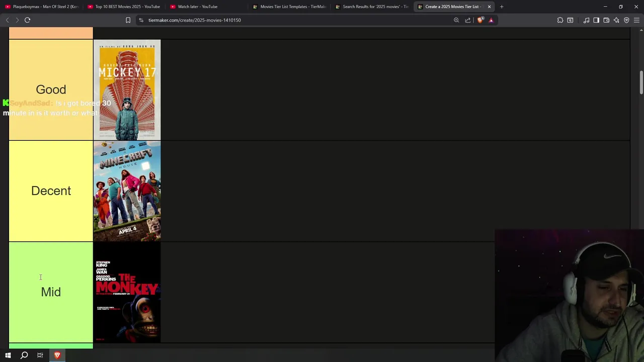Open Brave Wallet icon
Image resolution: width=644 pixels, height=362 pixels.
tap(606, 20)
